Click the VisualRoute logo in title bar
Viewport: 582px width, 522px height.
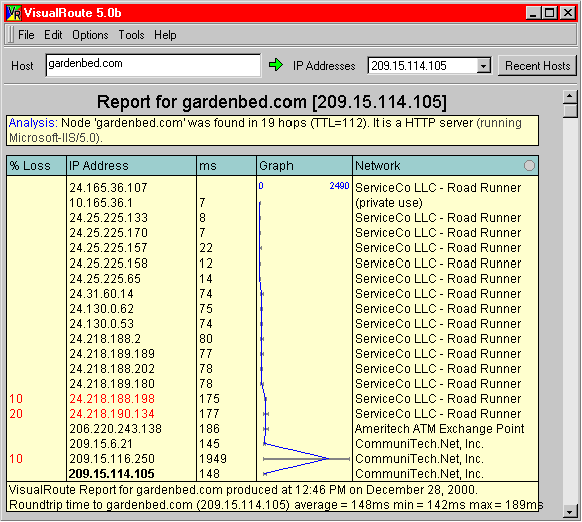pyautogui.click(x=14, y=13)
